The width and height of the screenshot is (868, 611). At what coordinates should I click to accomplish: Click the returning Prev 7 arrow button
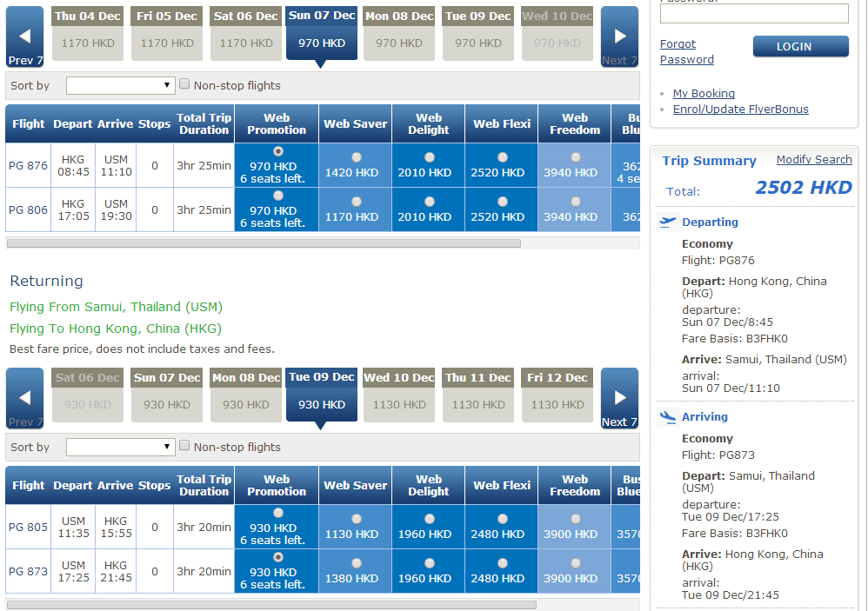[25, 398]
